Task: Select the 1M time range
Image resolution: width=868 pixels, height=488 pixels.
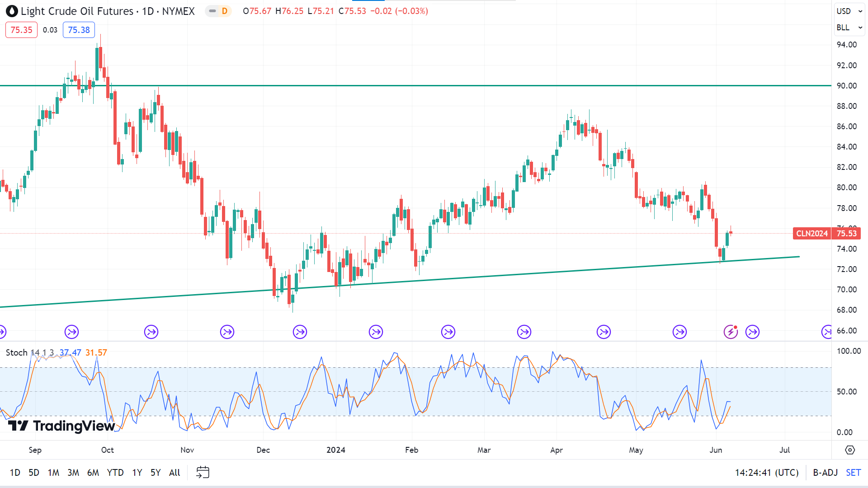Action: tap(53, 473)
